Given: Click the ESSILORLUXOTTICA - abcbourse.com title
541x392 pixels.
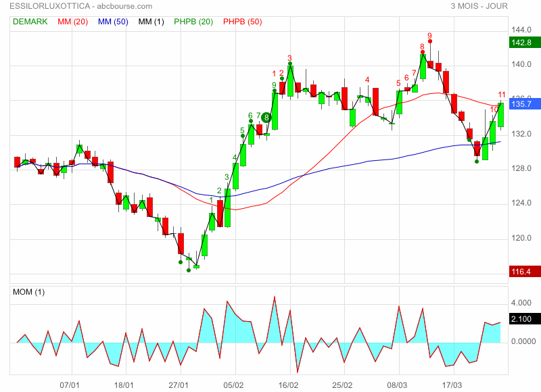Looking at the screenshot, I should (x=80, y=6).
